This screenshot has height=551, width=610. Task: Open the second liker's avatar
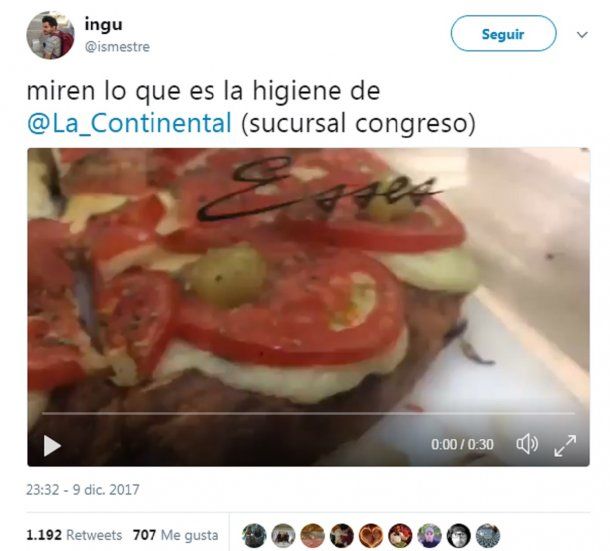pyautogui.click(x=283, y=535)
